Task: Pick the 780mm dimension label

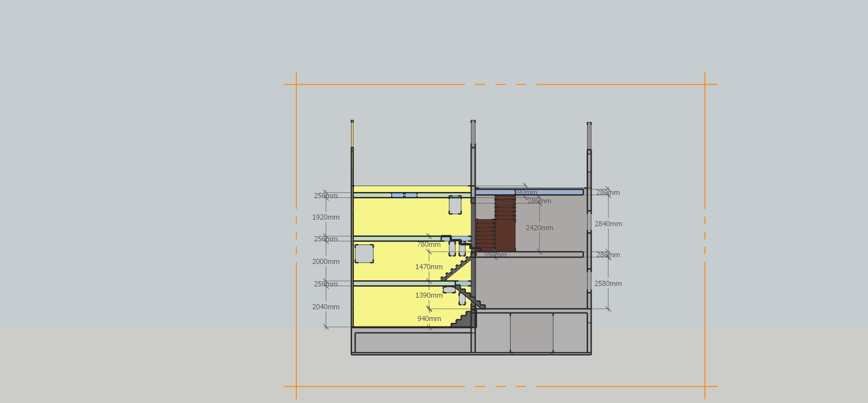Action: pyautogui.click(x=429, y=245)
